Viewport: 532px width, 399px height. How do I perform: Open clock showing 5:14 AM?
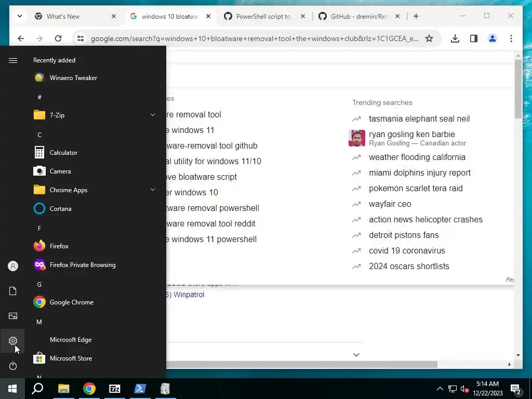tap(487, 389)
